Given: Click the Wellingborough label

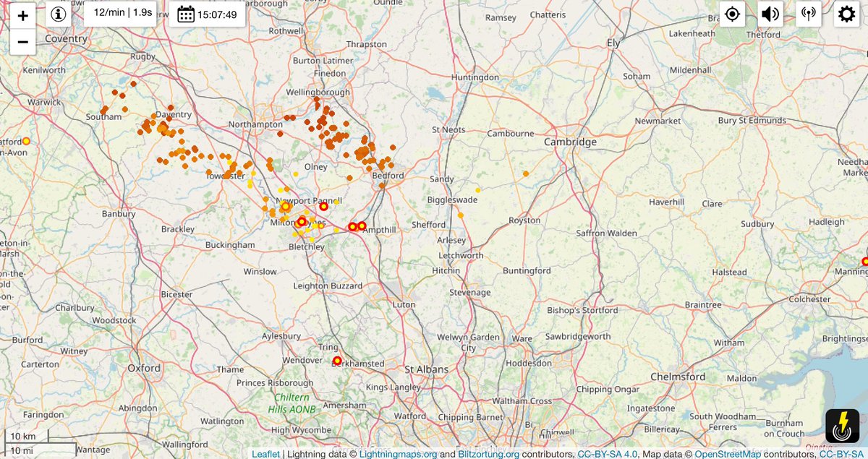Looking at the screenshot, I should click(x=318, y=93).
